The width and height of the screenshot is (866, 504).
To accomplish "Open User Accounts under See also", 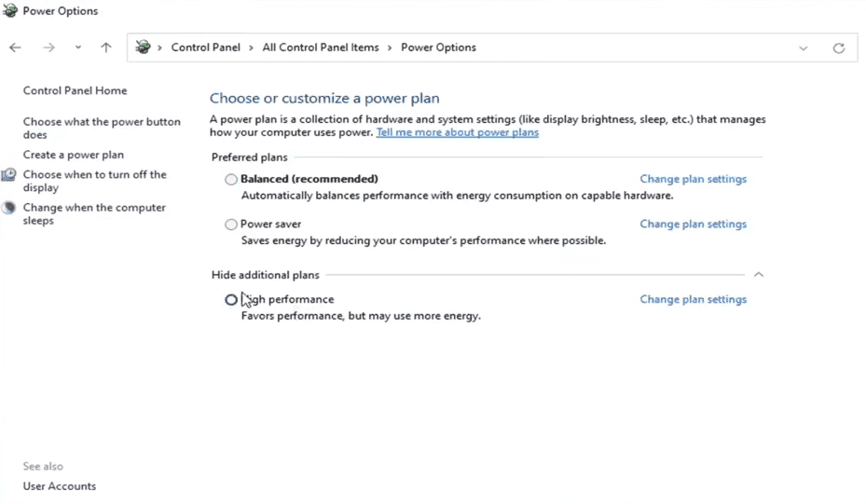I will [60, 486].
